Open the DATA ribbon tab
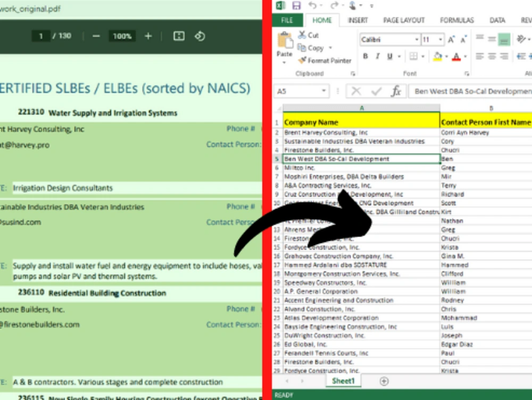532x400 pixels. click(497, 20)
